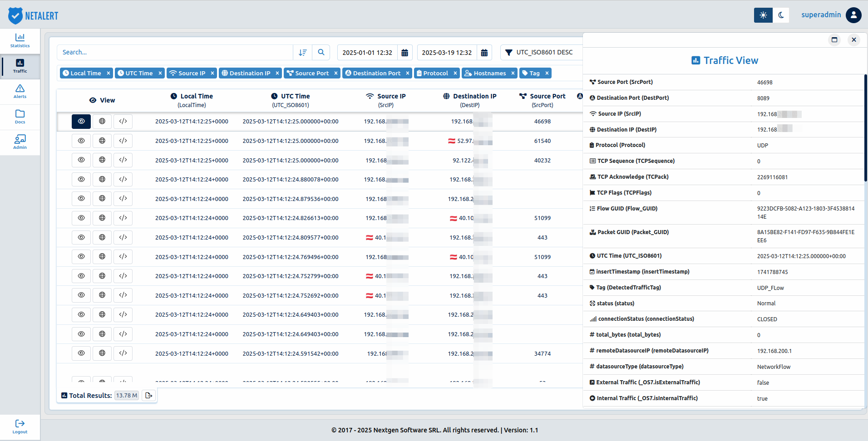The width and height of the screenshot is (868, 441).
Task: Select remoteDatasourceIP 192.168.200.1 value
Action: 774,351
